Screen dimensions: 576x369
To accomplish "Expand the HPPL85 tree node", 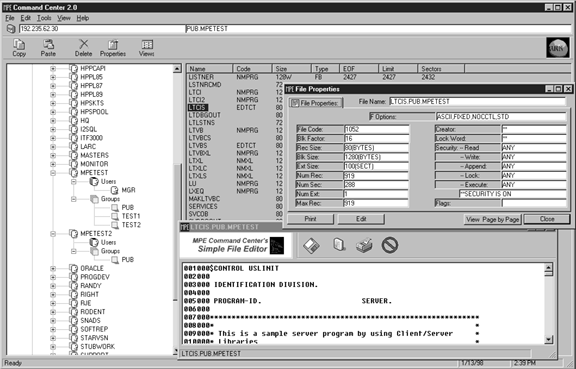I will click(x=53, y=77).
